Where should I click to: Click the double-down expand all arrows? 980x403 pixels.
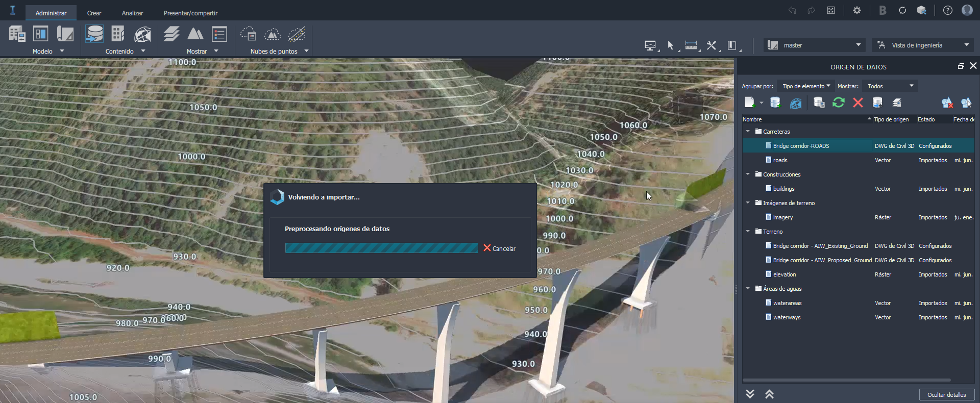point(750,394)
